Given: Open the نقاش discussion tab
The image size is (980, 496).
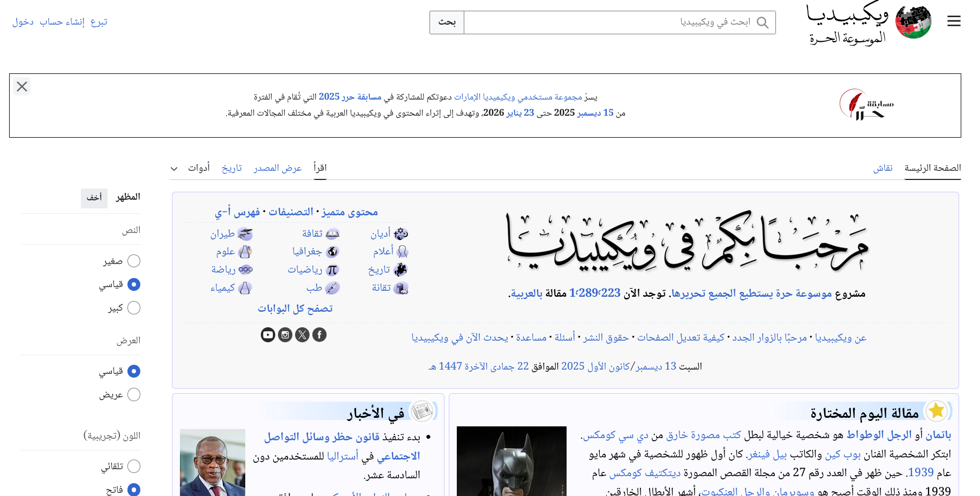Looking at the screenshot, I should coord(883,168).
